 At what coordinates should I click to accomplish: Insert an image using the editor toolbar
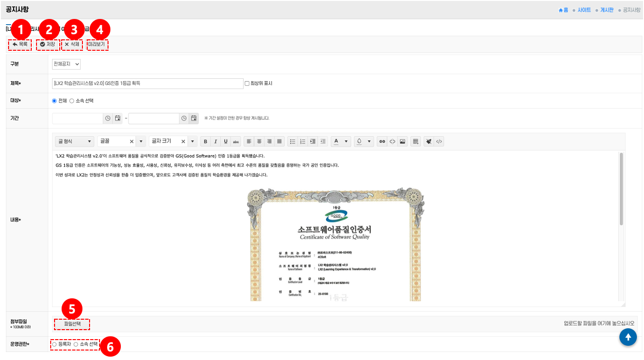click(402, 141)
